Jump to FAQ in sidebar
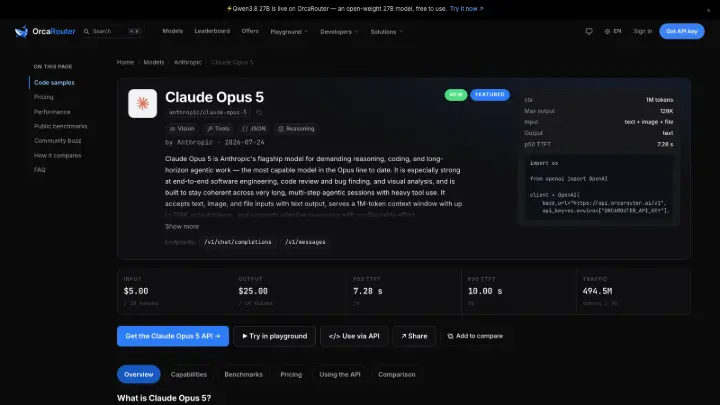Image resolution: width=720 pixels, height=405 pixels. pos(39,170)
